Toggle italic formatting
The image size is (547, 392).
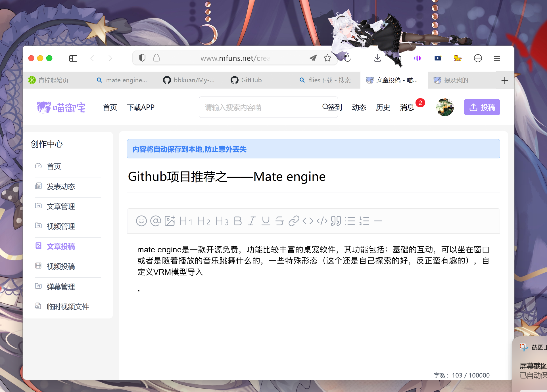251,221
